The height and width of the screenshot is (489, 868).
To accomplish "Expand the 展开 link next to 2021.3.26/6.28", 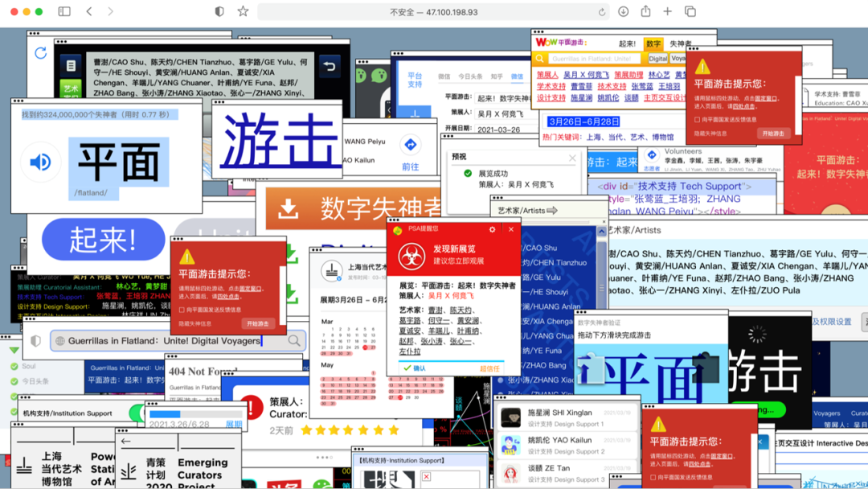I will click(x=233, y=424).
